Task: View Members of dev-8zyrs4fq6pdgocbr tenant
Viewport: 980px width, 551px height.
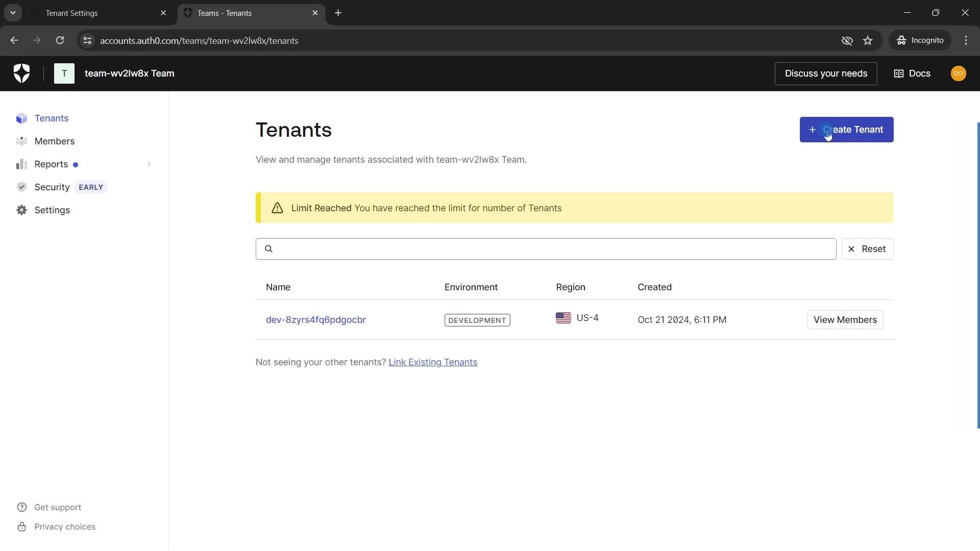Action: (845, 320)
